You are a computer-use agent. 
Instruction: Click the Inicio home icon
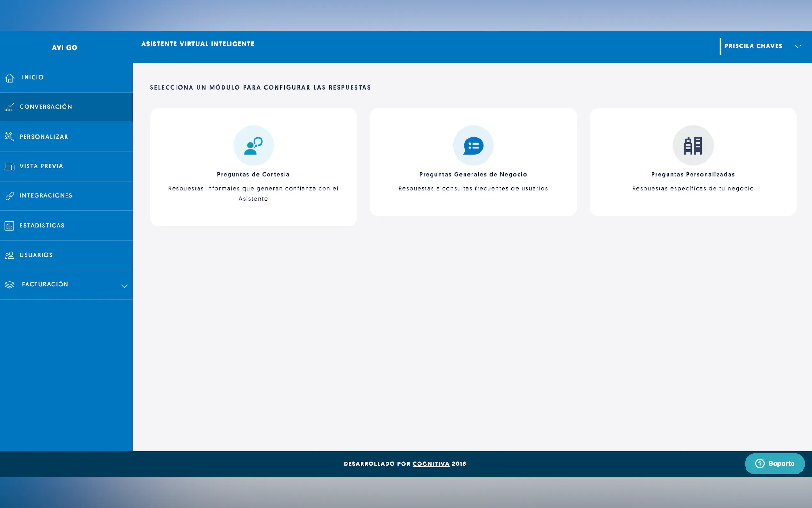pos(10,78)
